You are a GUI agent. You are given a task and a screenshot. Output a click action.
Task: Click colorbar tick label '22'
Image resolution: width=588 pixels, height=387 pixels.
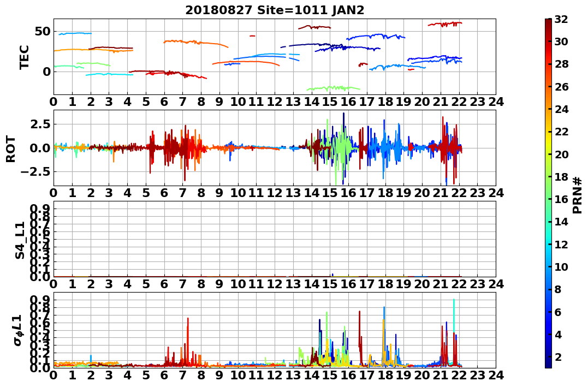[561, 132]
